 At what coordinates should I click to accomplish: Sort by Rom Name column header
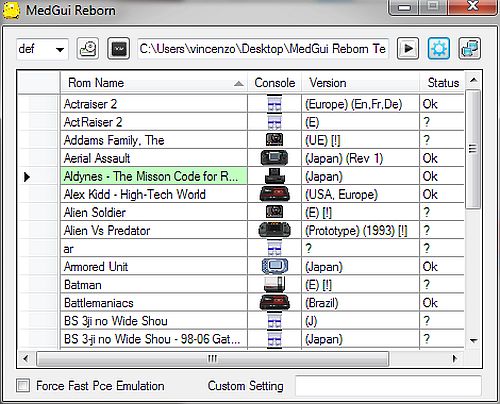pos(154,82)
